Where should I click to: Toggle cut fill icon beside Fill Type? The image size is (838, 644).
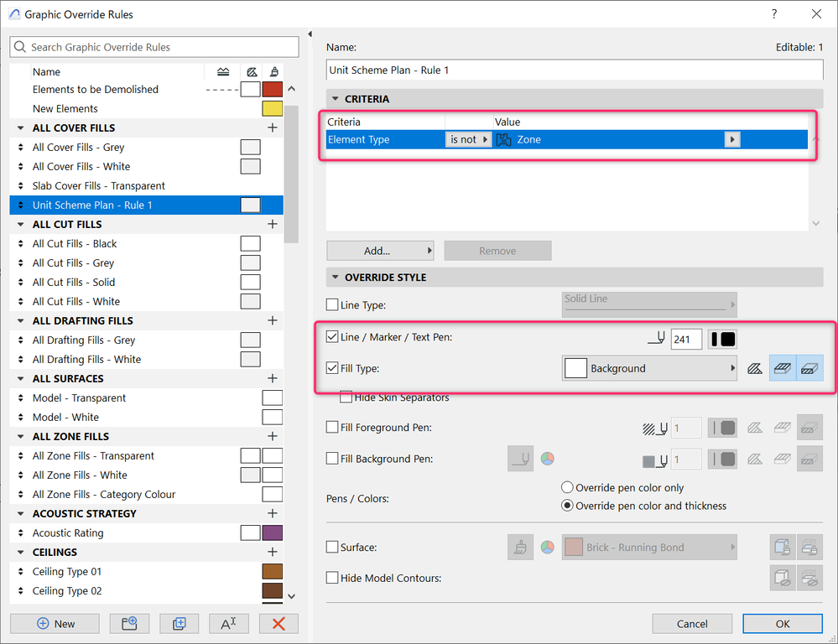809,368
